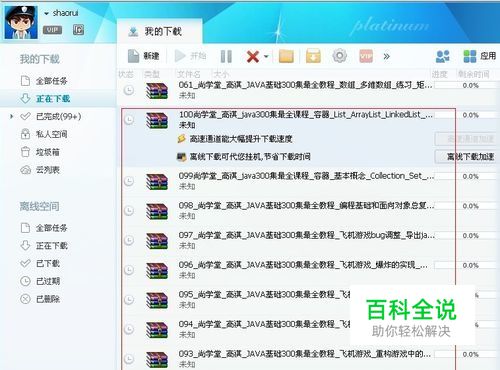Click the RAR archive icon of 098 row
This screenshot has height=370, width=500.
point(157,211)
